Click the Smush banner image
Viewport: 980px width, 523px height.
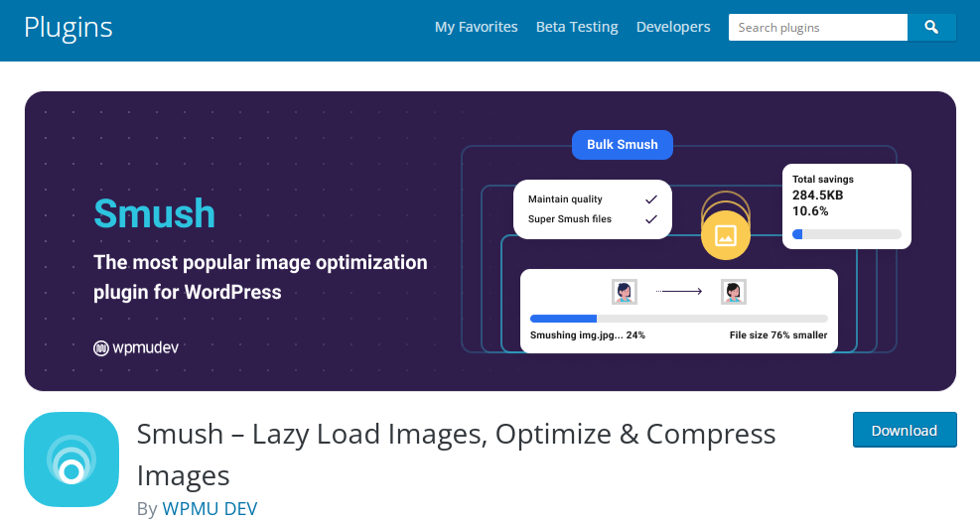click(490, 241)
